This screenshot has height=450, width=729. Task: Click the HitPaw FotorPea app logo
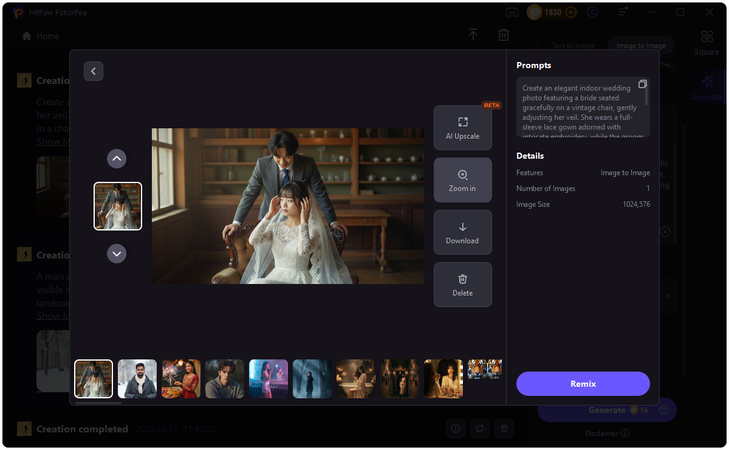pyautogui.click(x=19, y=13)
